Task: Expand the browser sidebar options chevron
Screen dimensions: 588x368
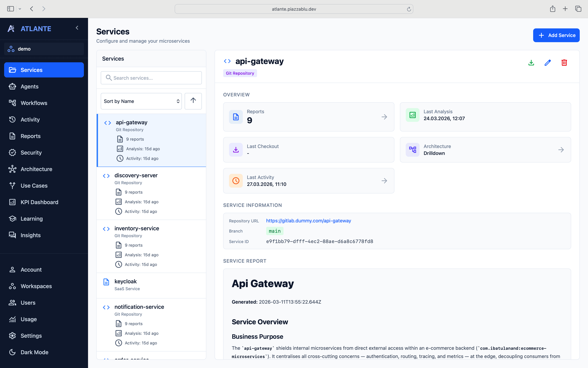Action: 20,9
